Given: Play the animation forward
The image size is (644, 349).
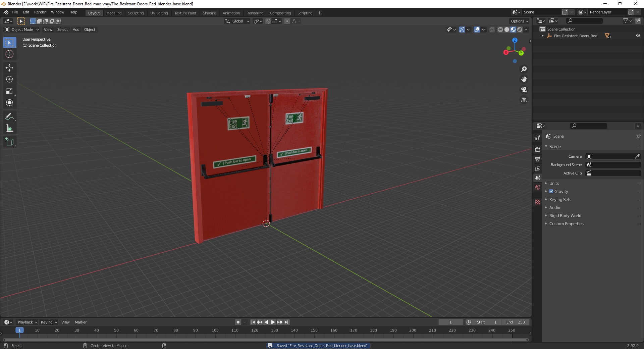Looking at the screenshot, I should click(273, 322).
